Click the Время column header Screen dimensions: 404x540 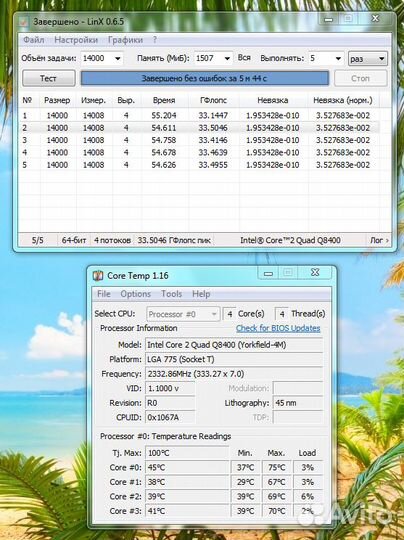(164, 101)
